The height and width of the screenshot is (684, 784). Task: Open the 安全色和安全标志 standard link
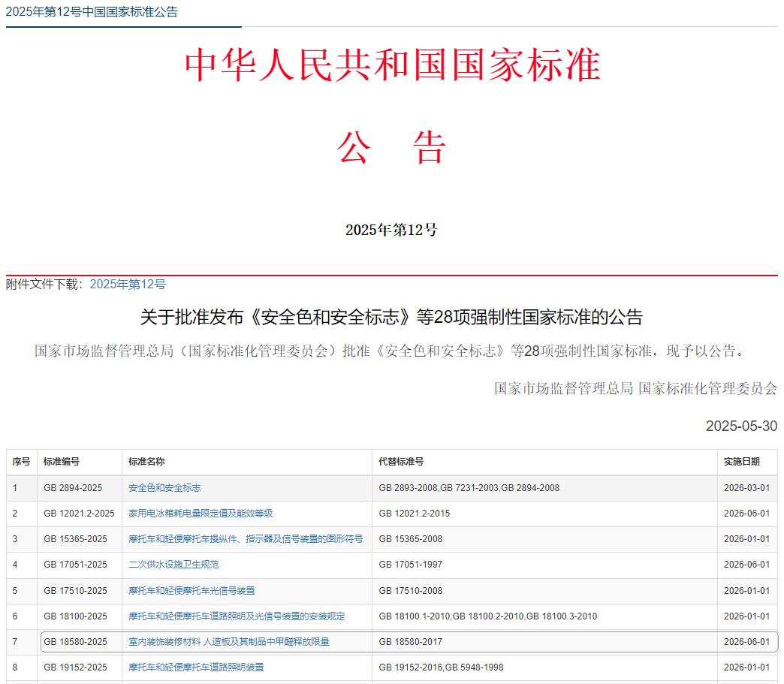point(164,488)
